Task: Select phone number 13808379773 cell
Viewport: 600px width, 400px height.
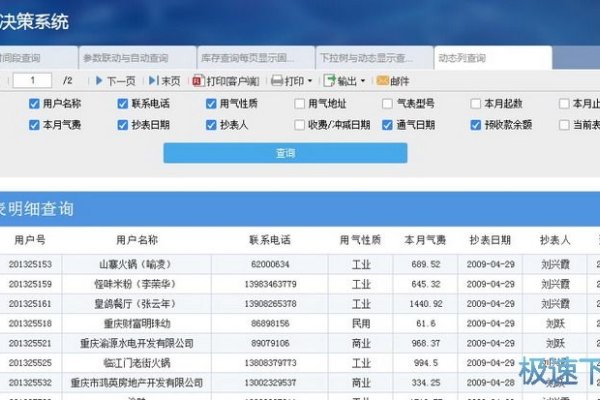Action: pyautogui.click(x=270, y=363)
